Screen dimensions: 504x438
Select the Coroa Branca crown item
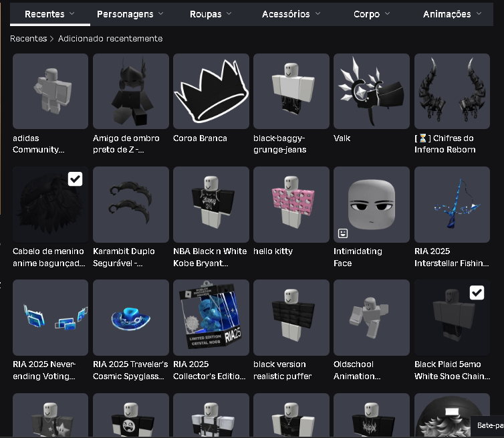211,92
